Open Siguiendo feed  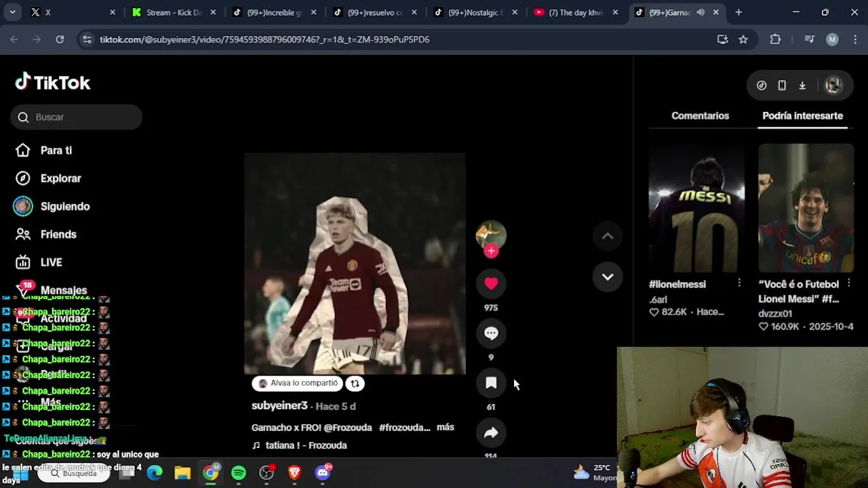pos(65,206)
